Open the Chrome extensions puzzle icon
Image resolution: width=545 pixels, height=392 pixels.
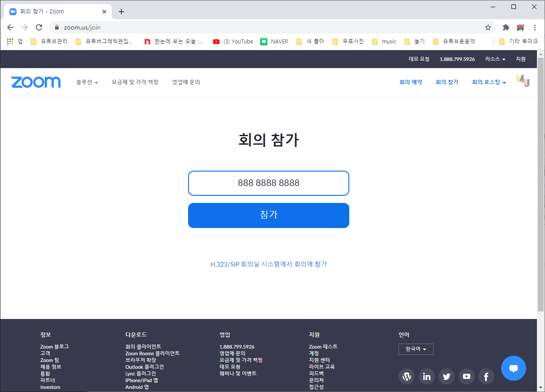506,27
